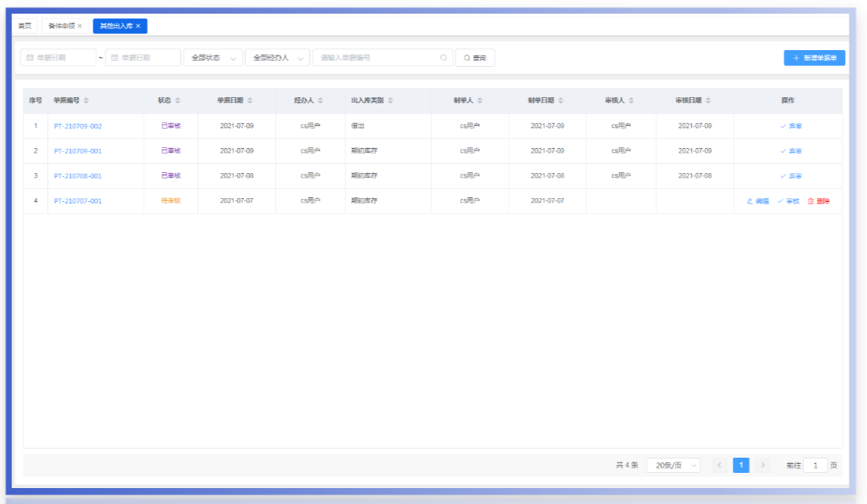Image resolution: width=867 pixels, height=504 pixels.
Task: Open the 全部状态 dropdown
Action: 213,58
